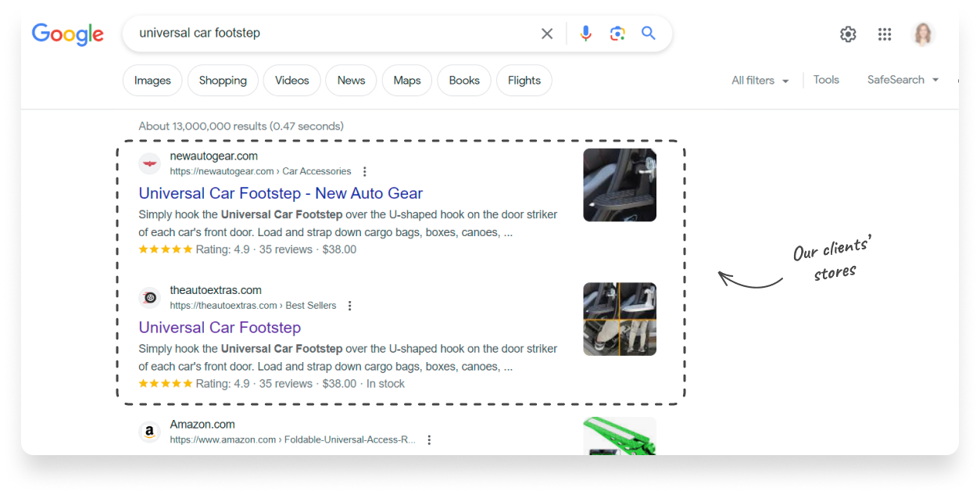Clear the search box with X icon
980x495 pixels.
(547, 34)
